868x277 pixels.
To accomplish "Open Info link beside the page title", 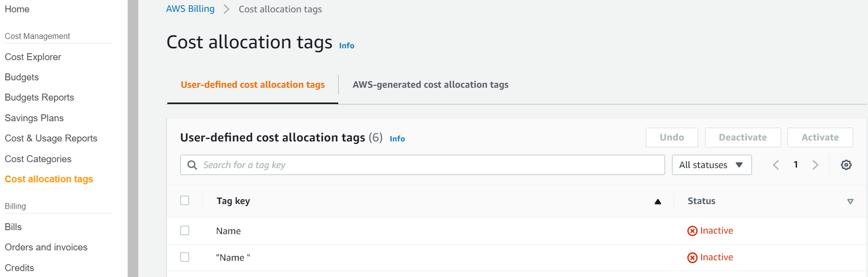I will point(347,46).
